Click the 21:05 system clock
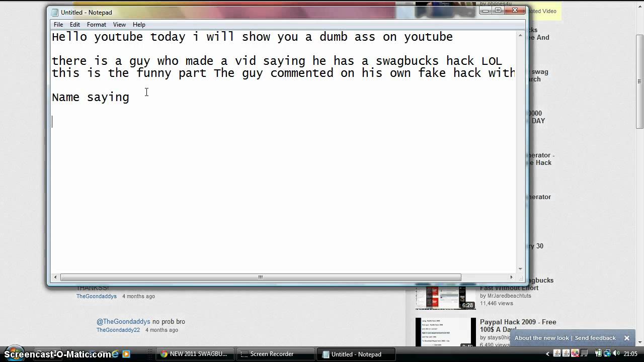The height and width of the screenshot is (362, 644). [x=630, y=353]
